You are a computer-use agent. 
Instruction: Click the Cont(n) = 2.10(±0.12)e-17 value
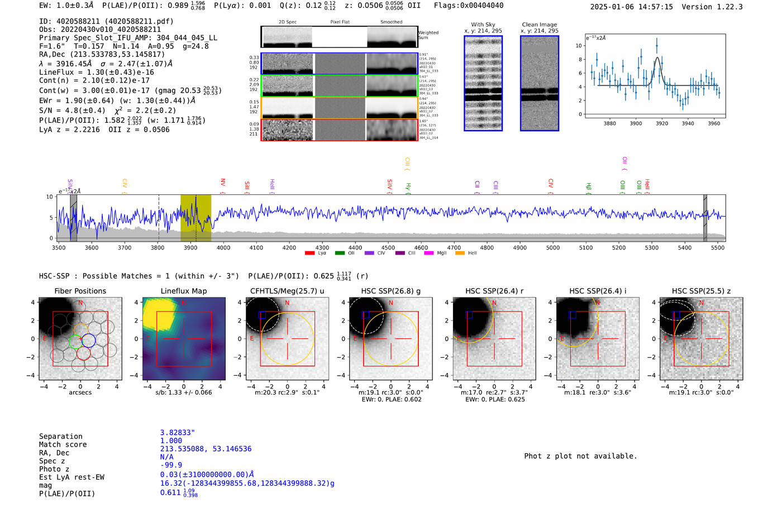pyautogui.click(x=94, y=80)
